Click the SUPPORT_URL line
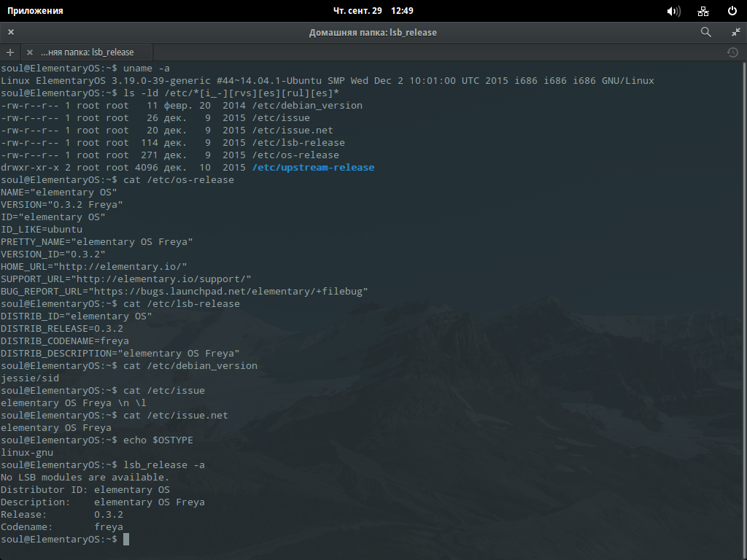This screenshot has height=560, width=747. [125, 279]
